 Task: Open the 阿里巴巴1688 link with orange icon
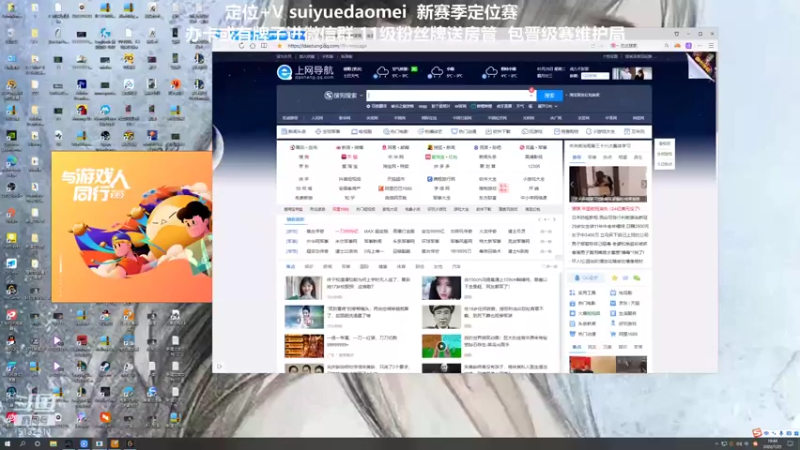(395, 188)
